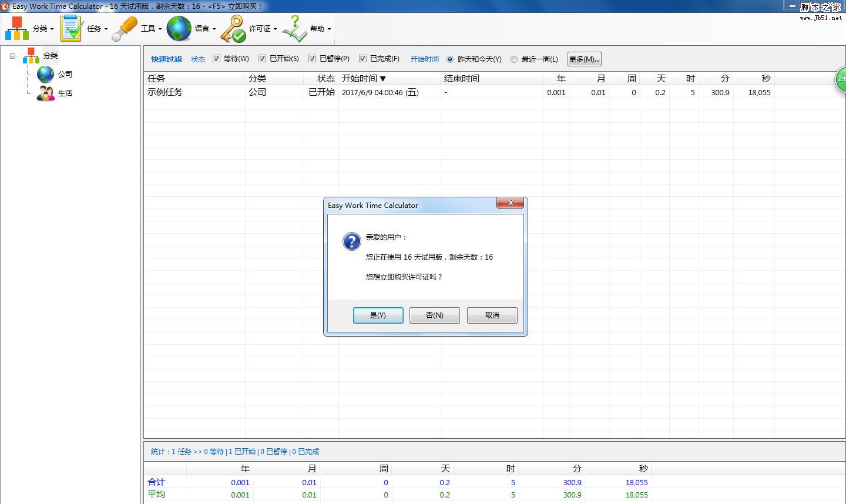This screenshot has width=846, height=504.
Task: Click the 否(N) button in dialog
Action: coord(434,315)
